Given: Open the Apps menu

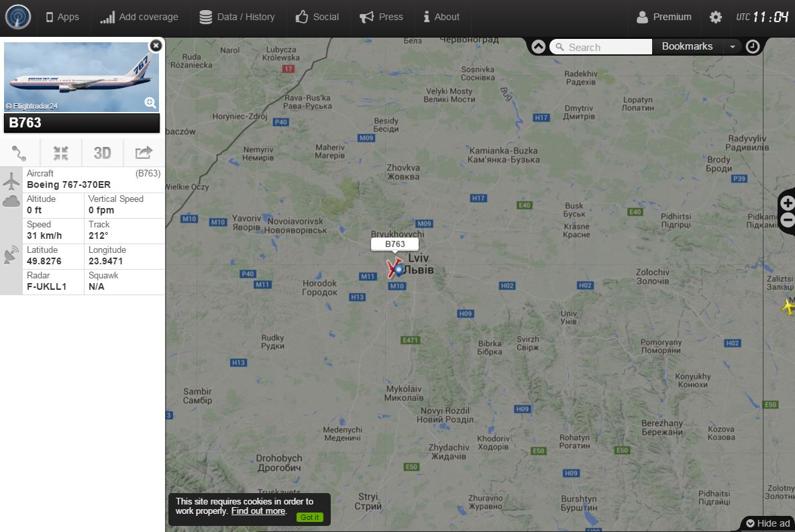Looking at the screenshot, I should point(62,17).
